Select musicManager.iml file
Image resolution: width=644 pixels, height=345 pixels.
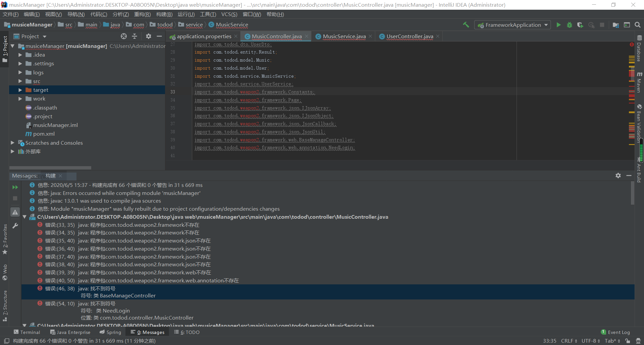coord(55,125)
